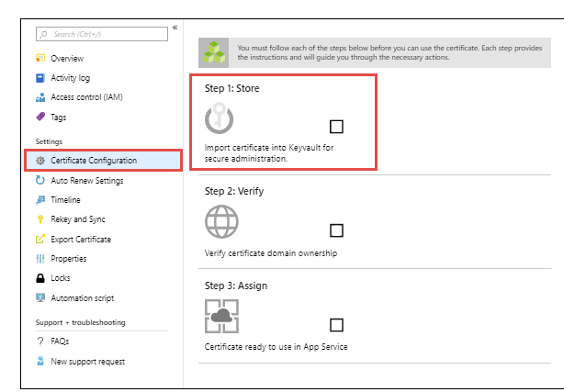The width and height of the screenshot is (564, 392).
Task: Collapse the sidebar with double chevron
Action: 175,28
